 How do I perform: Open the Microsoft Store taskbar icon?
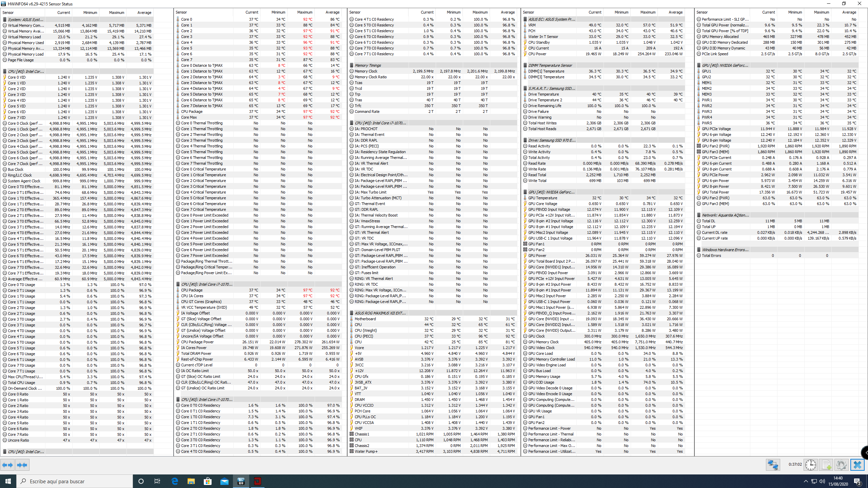point(208,481)
